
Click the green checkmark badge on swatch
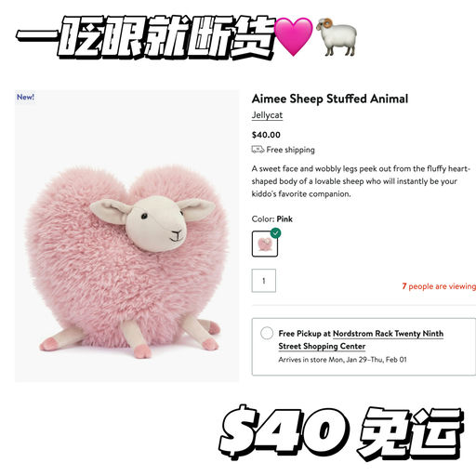275,233
